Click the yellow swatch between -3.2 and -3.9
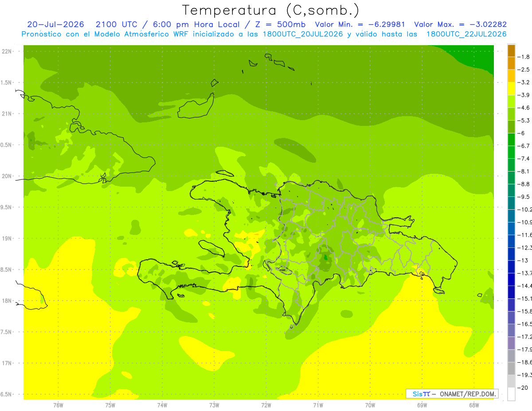Image resolution: width=532 pixels, height=411 pixels. [x=511, y=89]
